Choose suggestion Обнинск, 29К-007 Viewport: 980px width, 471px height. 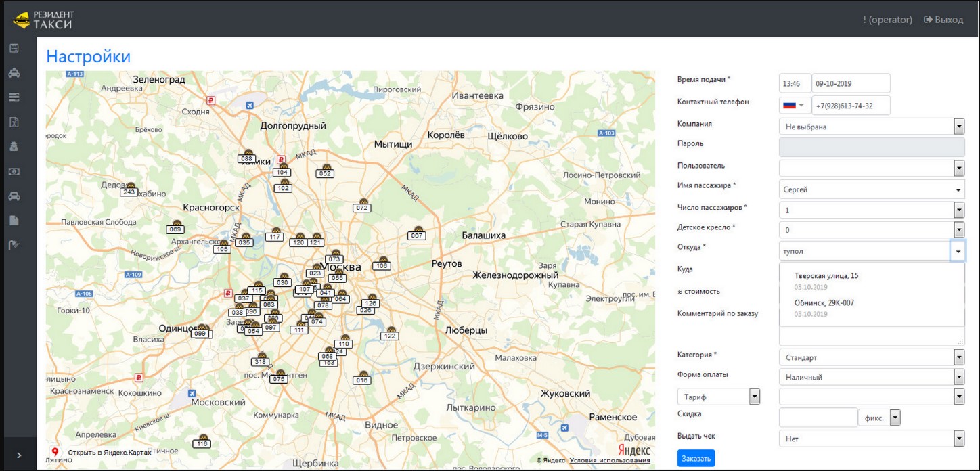coord(824,303)
